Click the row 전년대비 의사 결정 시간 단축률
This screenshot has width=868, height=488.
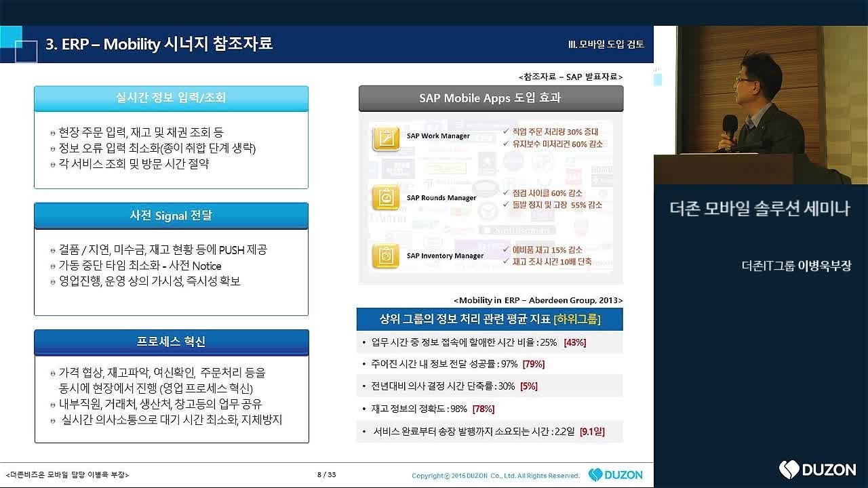click(x=490, y=386)
